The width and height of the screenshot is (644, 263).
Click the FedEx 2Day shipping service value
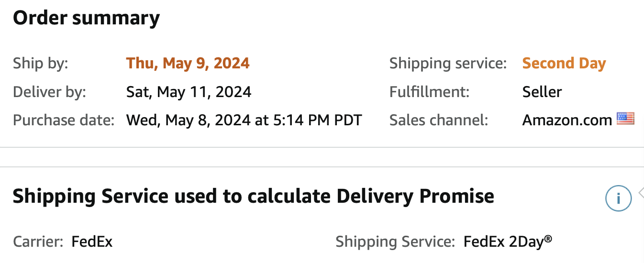click(508, 241)
